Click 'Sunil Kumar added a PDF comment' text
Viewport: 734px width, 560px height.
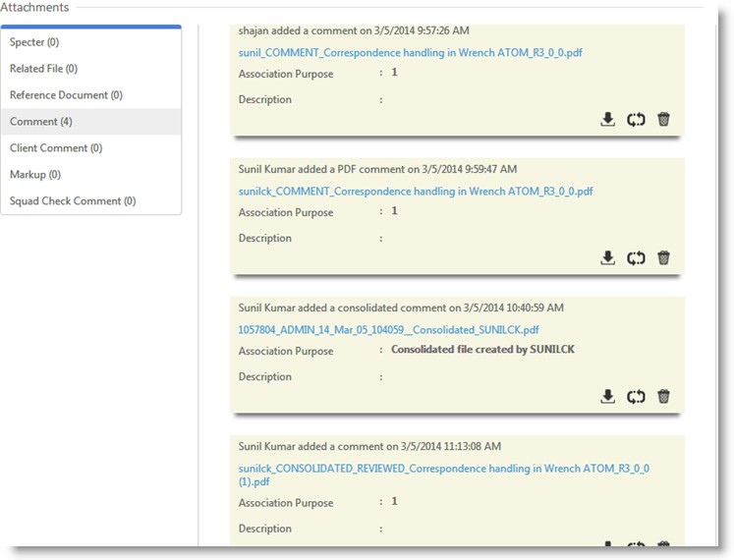(377, 169)
